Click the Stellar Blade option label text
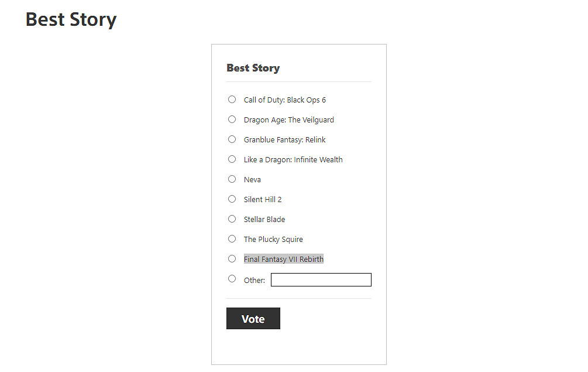 click(264, 220)
